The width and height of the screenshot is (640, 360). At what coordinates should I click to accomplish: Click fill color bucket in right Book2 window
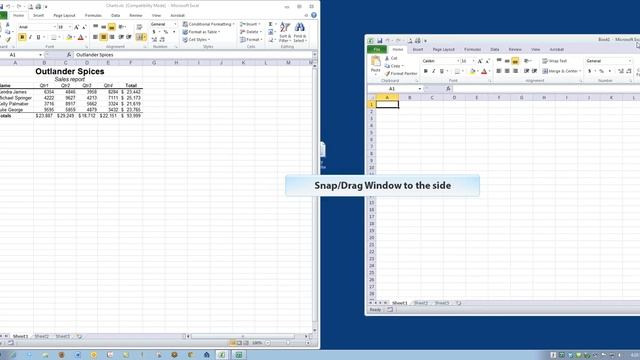472,71
